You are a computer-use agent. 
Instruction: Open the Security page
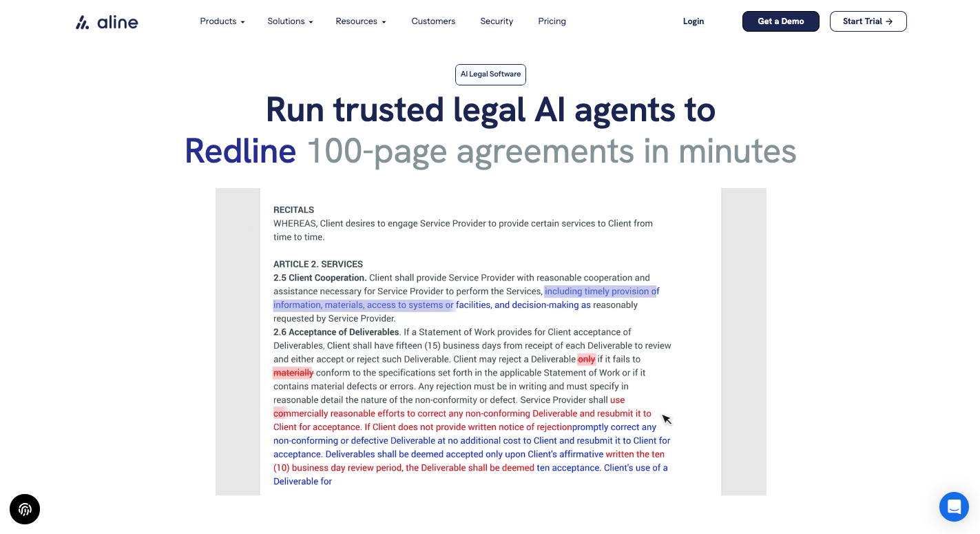point(497,21)
